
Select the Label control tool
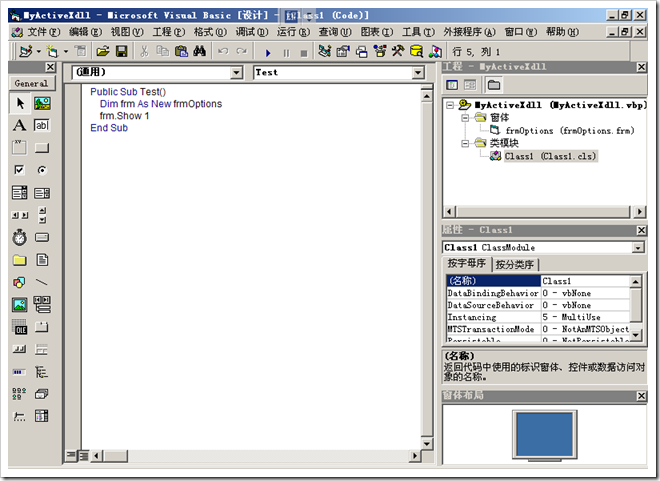point(19,125)
